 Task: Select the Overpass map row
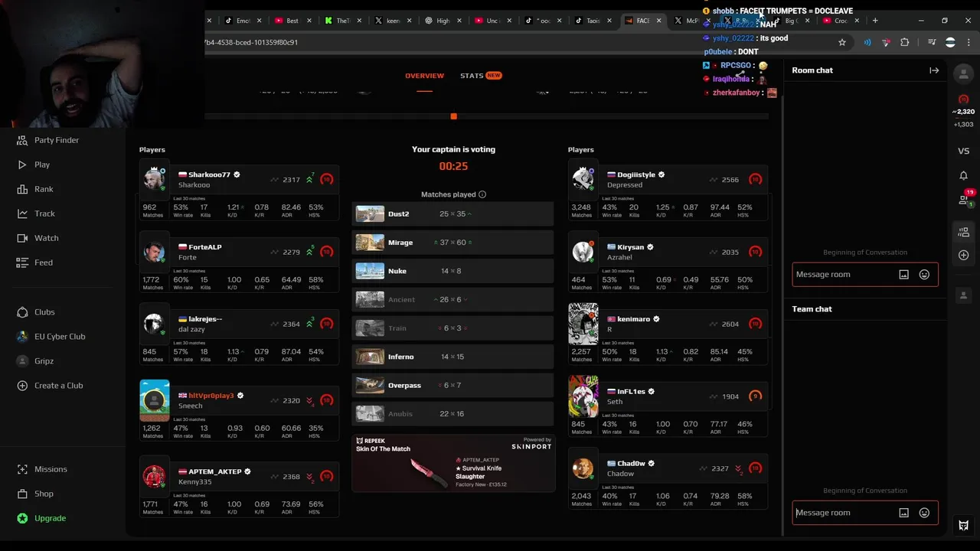452,385
